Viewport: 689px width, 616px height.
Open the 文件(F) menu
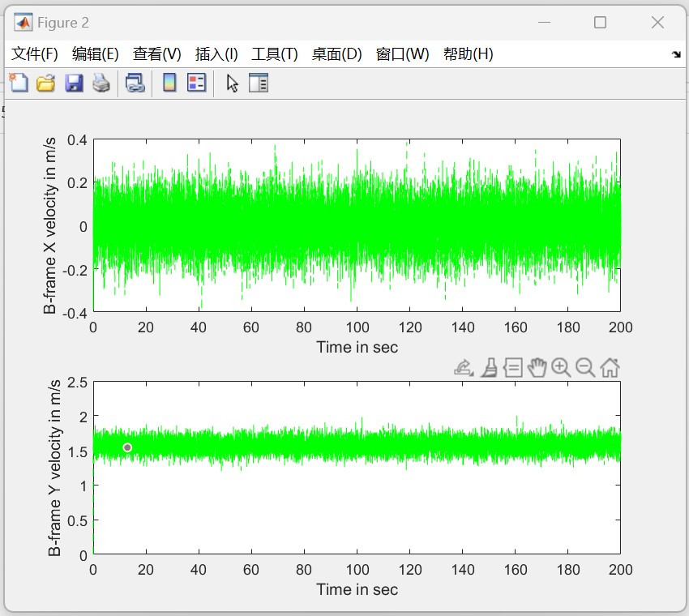tap(34, 54)
